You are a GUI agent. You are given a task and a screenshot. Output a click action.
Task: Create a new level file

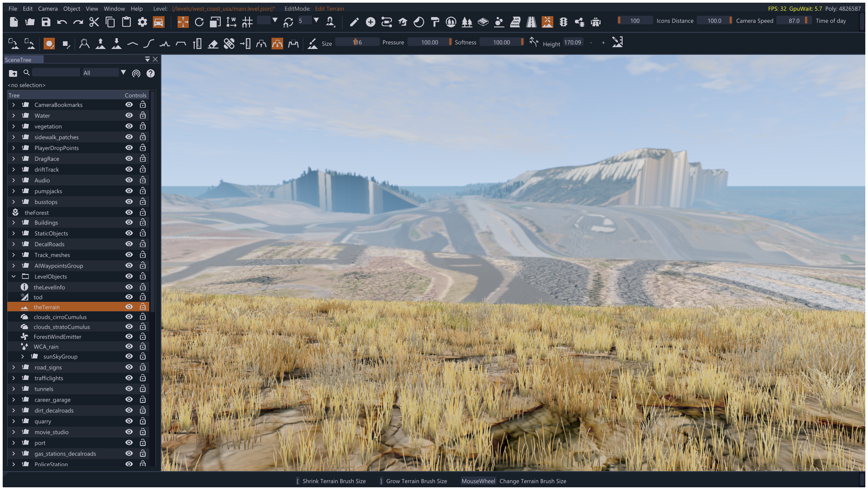point(14,22)
